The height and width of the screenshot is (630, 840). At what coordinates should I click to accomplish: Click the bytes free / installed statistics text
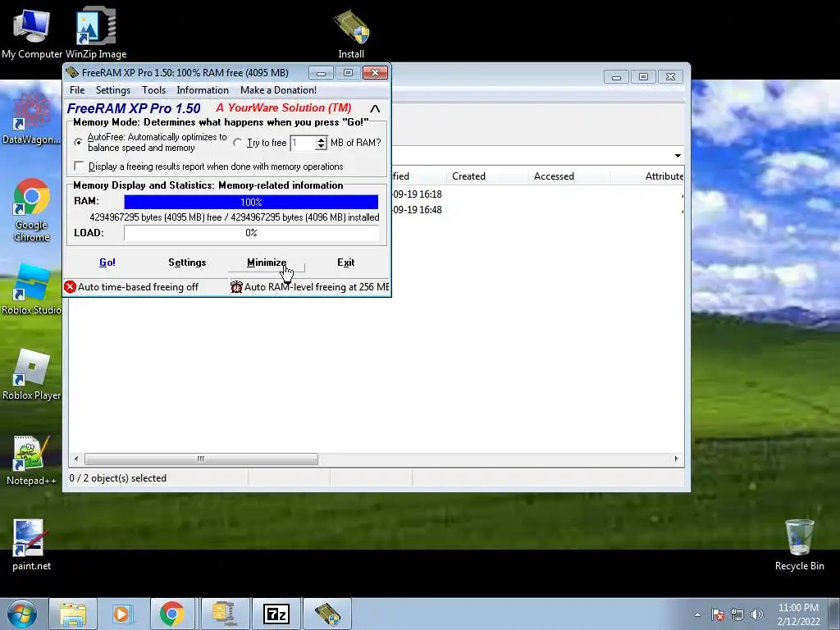pyautogui.click(x=234, y=217)
